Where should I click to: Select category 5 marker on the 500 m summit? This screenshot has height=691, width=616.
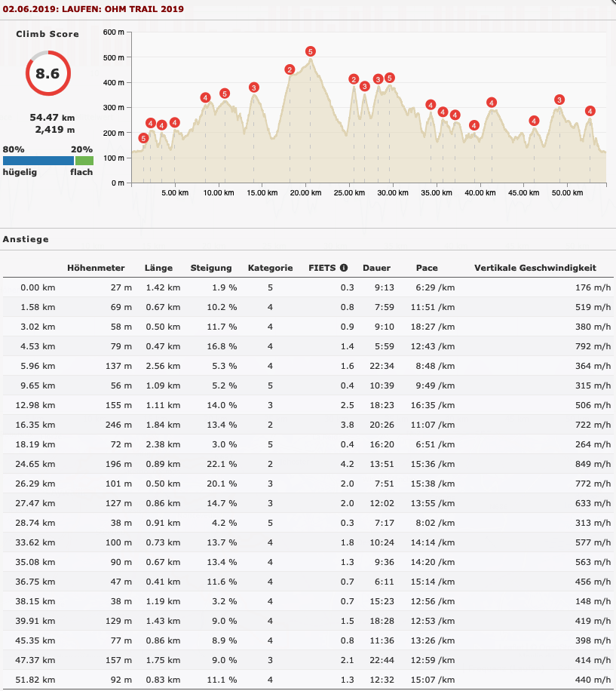(x=311, y=51)
